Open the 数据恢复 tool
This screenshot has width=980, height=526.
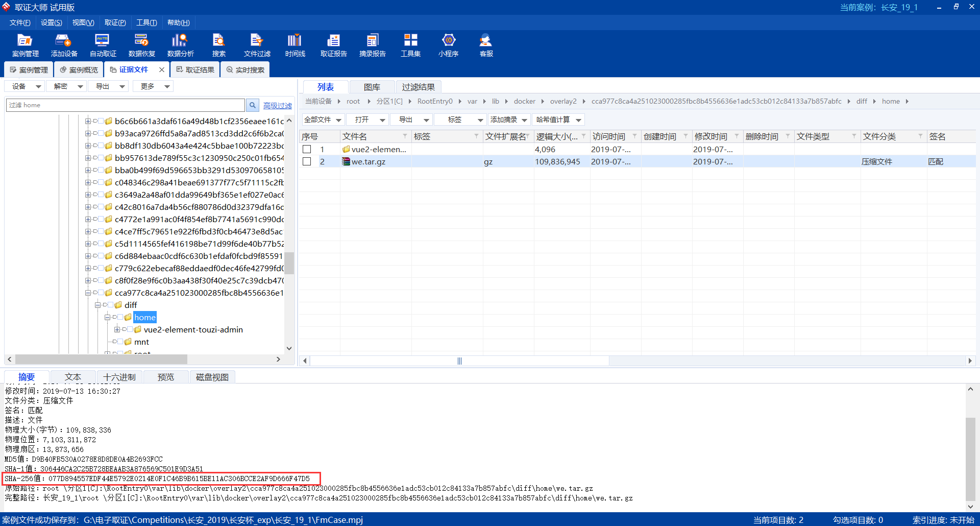click(141, 45)
